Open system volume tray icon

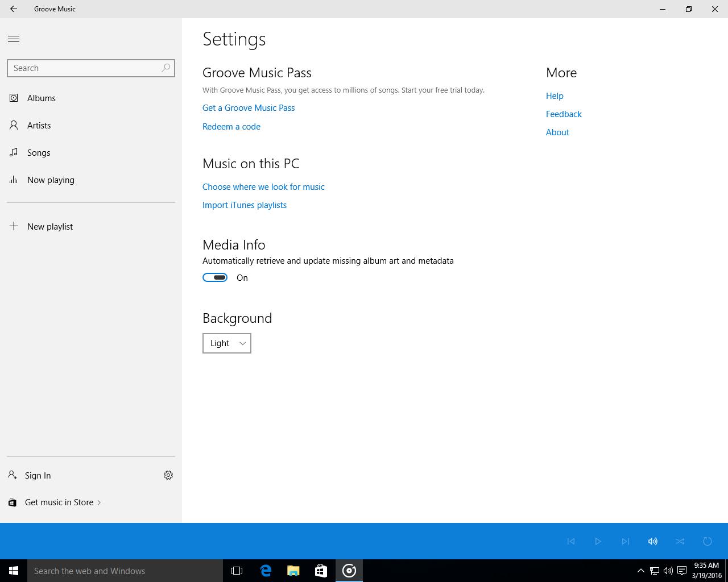point(668,571)
